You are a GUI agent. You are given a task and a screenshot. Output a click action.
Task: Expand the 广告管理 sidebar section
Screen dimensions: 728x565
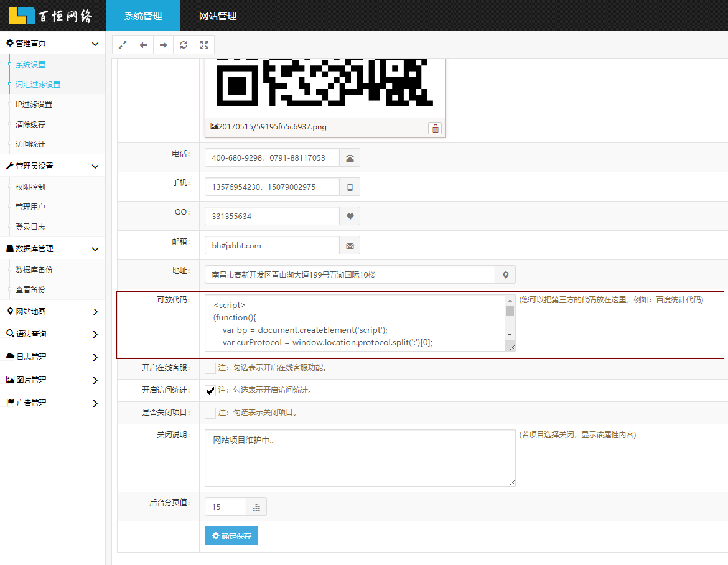(95, 403)
